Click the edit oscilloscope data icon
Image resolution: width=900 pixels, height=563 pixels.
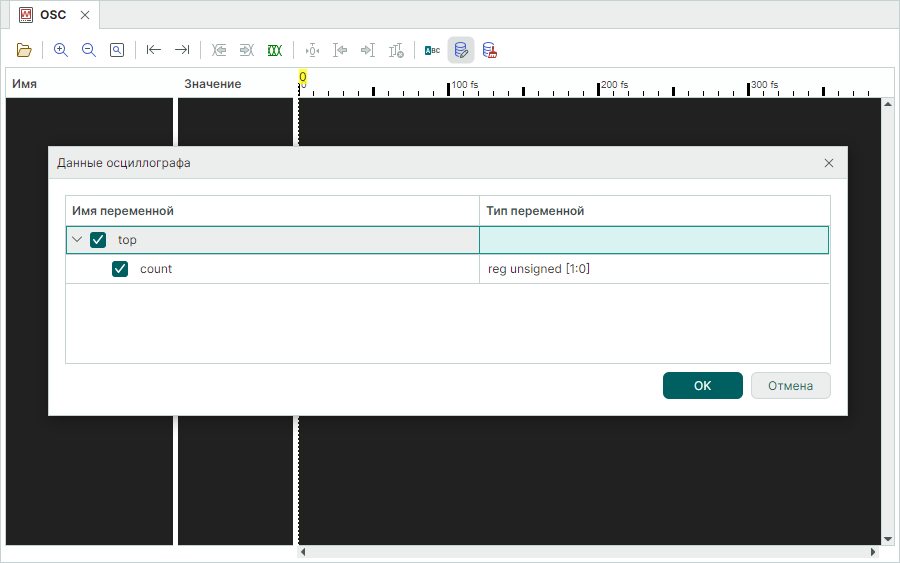461,50
